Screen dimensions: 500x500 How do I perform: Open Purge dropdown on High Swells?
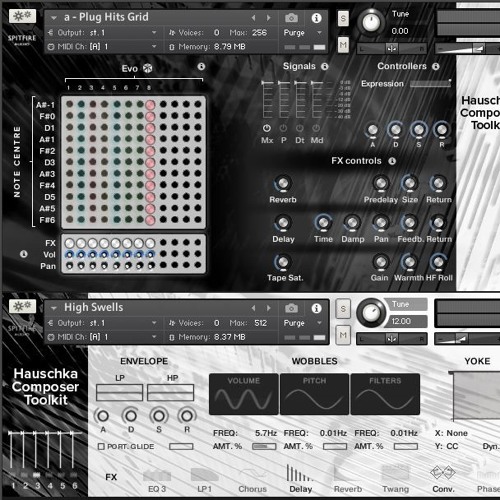(319, 323)
